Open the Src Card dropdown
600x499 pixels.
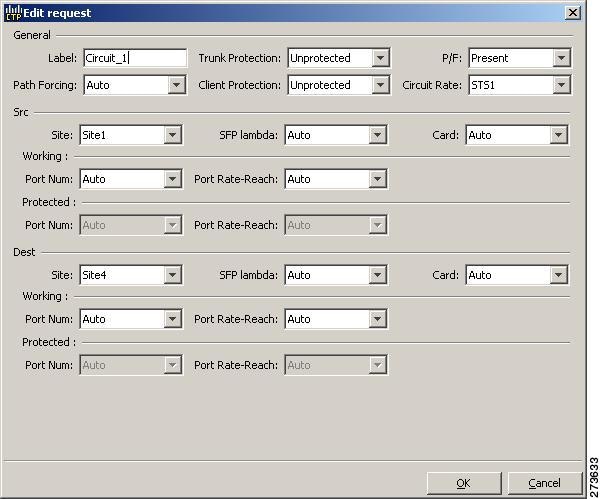pyautogui.click(x=517, y=135)
